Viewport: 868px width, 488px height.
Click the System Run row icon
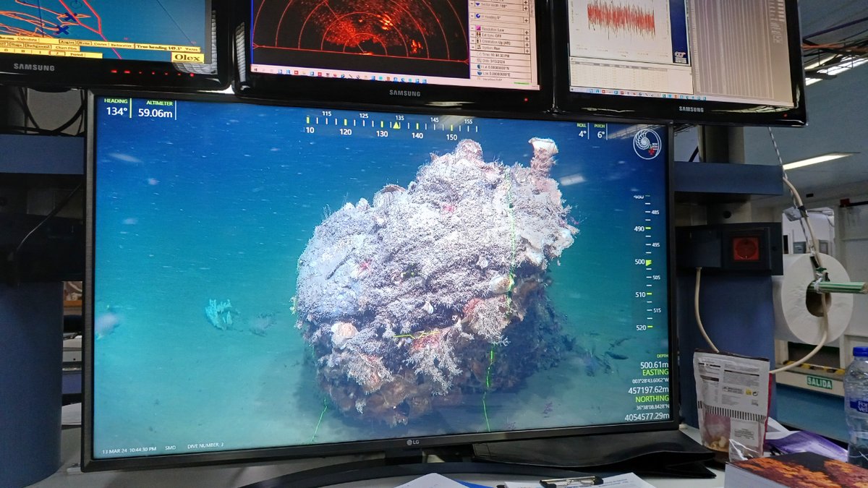tap(478, 47)
